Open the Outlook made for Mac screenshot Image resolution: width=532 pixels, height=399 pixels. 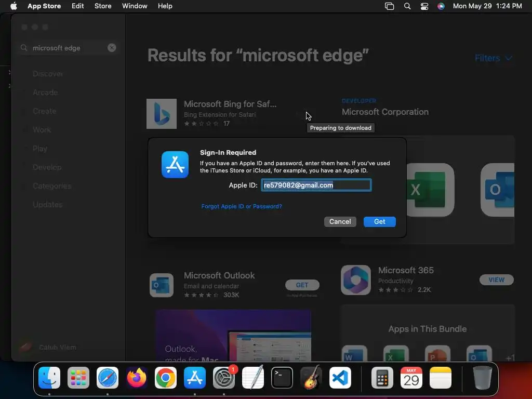click(233, 335)
